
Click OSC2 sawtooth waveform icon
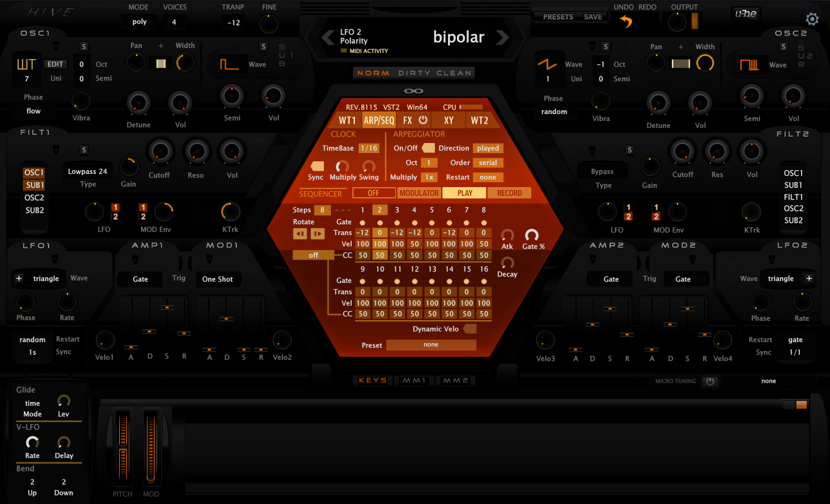[548, 64]
